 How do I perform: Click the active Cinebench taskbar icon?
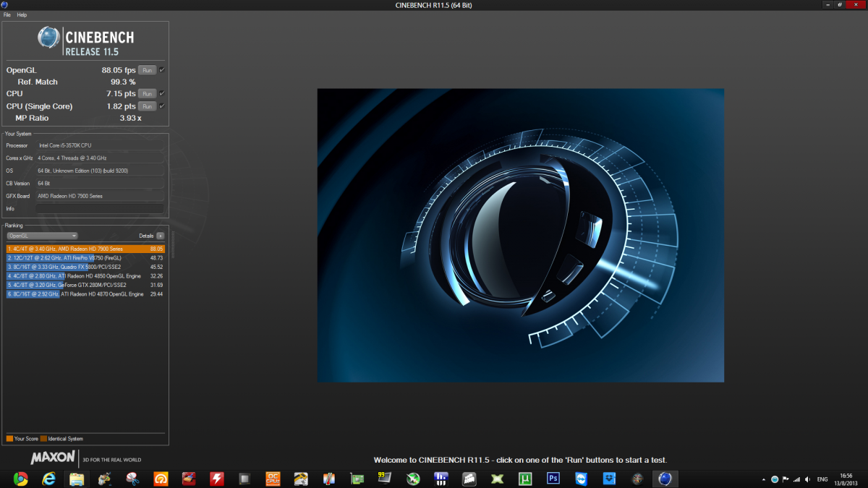pyautogui.click(x=664, y=479)
